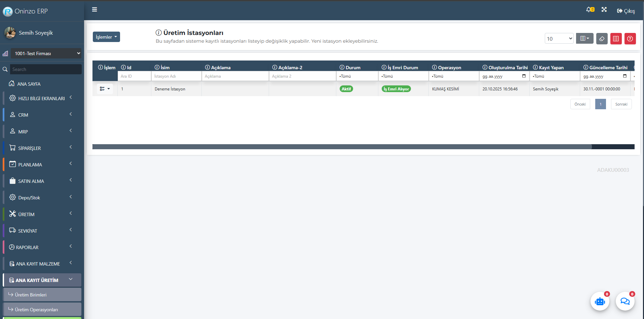Open the page size selector showing 10
Image resolution: width=644 pixels, height=319 pixels.
[559, 39]
